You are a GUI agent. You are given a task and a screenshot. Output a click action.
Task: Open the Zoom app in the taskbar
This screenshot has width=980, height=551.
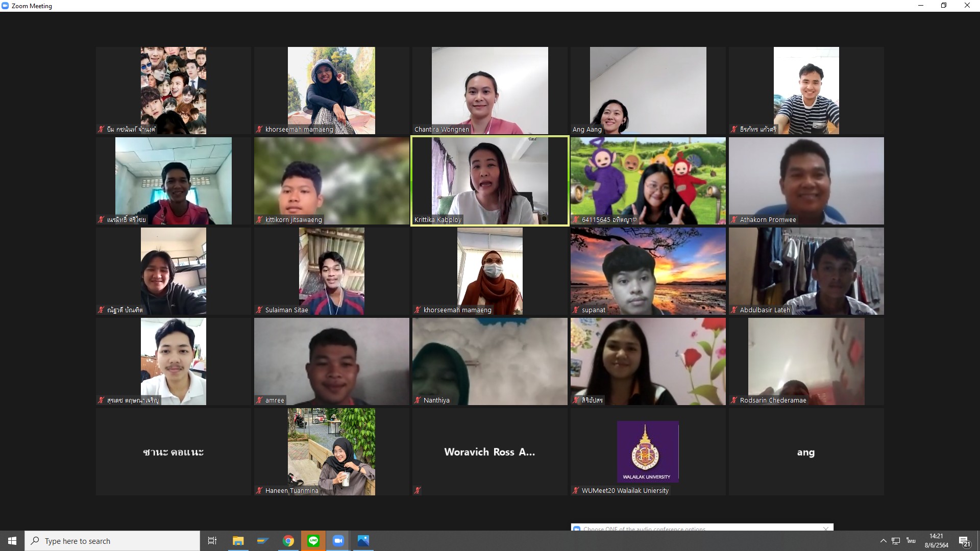point(338,541)
